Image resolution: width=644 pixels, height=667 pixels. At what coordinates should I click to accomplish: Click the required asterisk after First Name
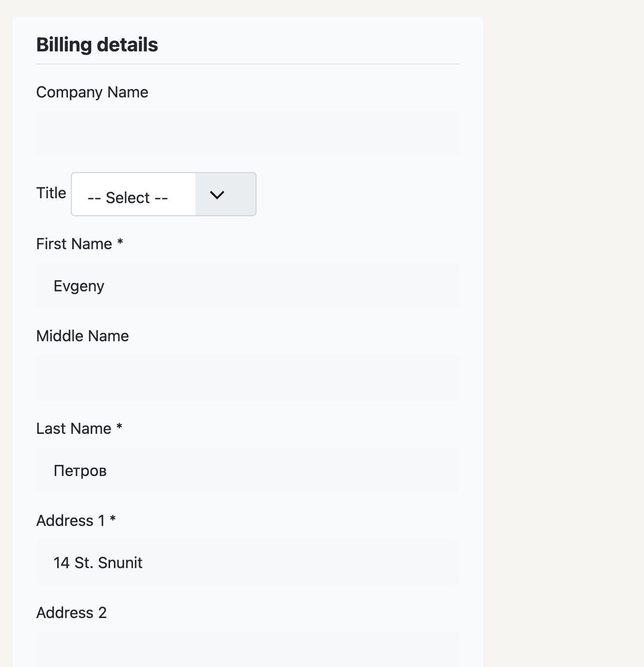coord(120,241)
